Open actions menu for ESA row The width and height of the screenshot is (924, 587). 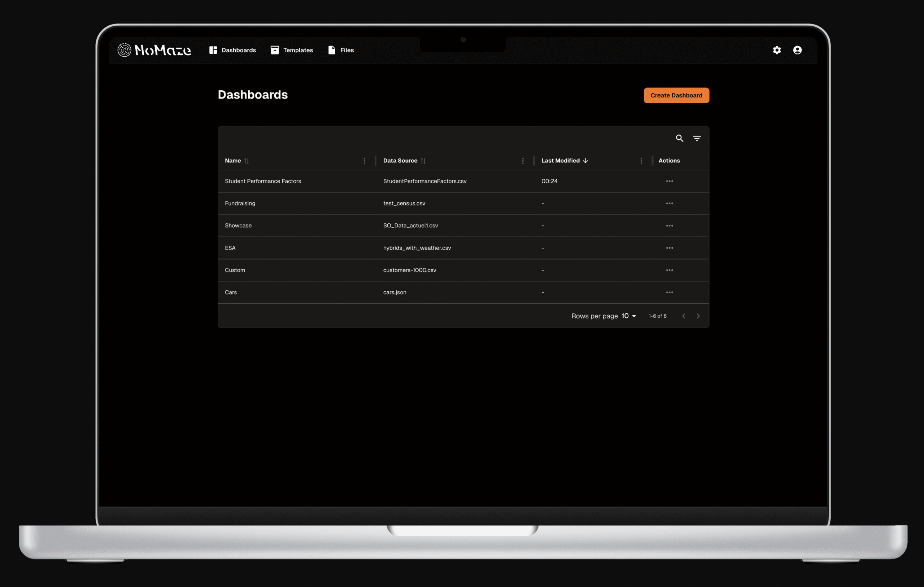pos(669,248)
